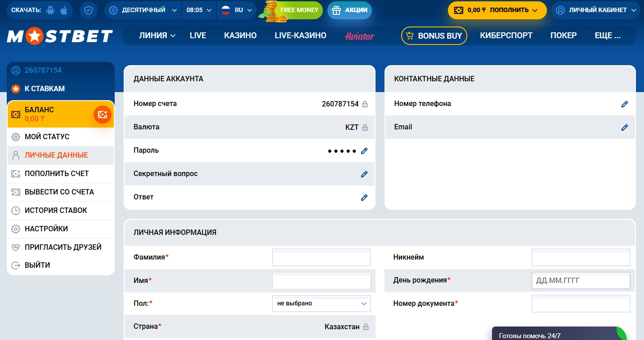Open password editing via pencil icon
Viewport: 644px width, 340px height.
(x=364, y=150)
